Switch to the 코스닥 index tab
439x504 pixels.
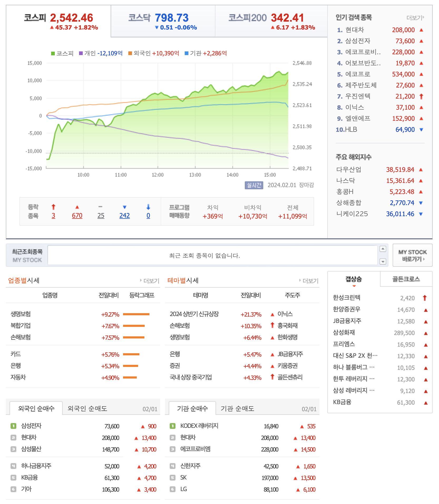pos(163,21)
